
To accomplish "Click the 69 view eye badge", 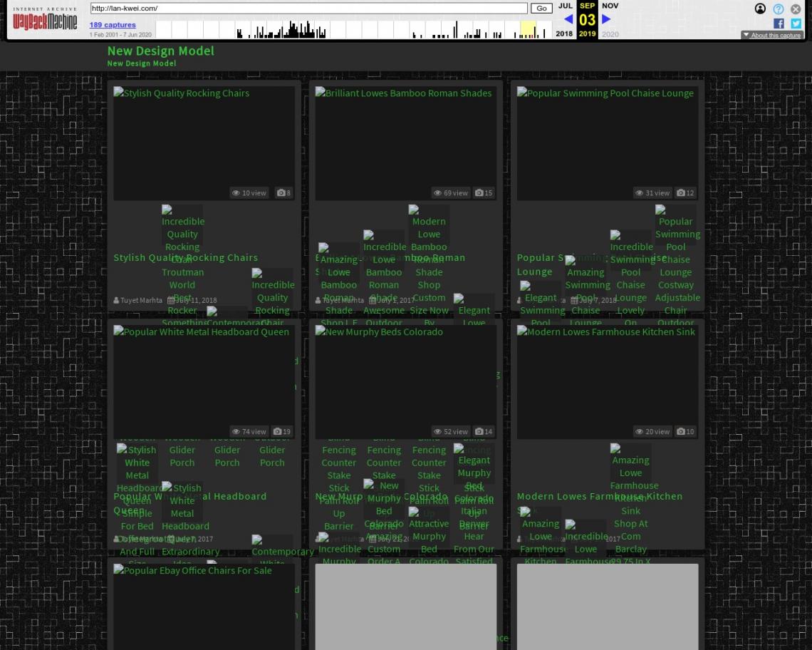I will pyautogui.click(x=451, y=193).
